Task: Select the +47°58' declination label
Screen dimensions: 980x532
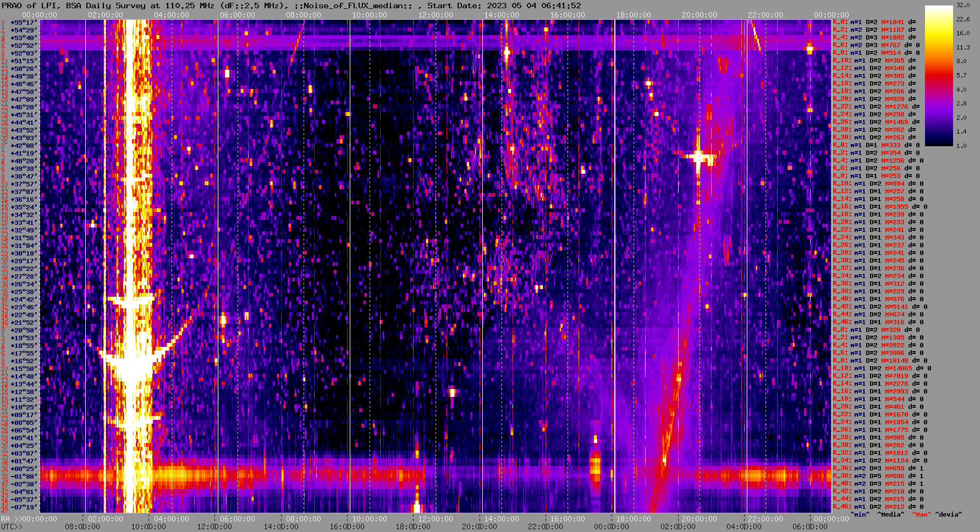Action: (24, 92)
